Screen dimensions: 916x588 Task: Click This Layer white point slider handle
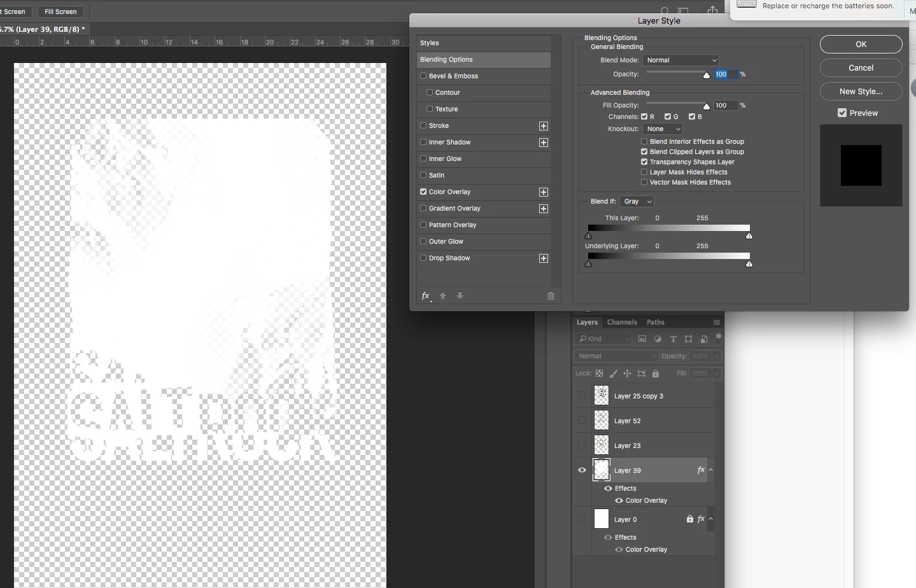pos(749,236)
